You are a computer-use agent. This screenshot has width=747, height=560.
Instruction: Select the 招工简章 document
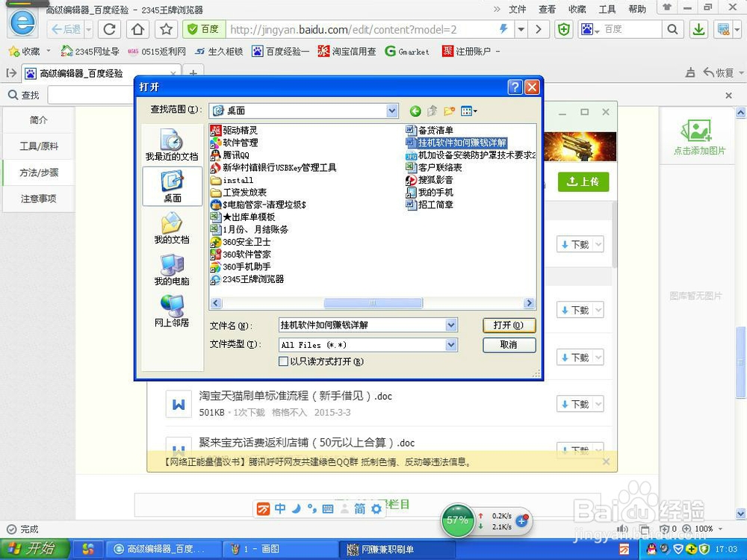click(x=430, y=205)
